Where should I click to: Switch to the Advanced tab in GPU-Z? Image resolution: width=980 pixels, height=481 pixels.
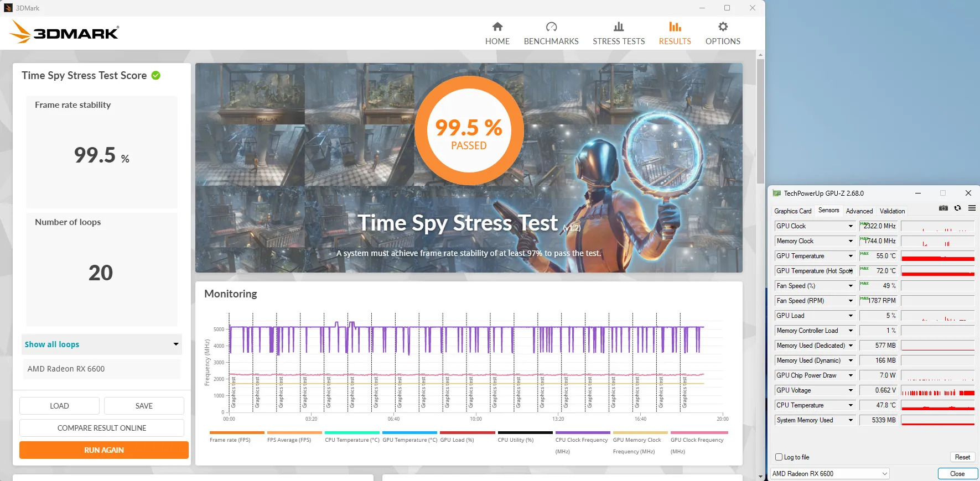tap(859, 211)
